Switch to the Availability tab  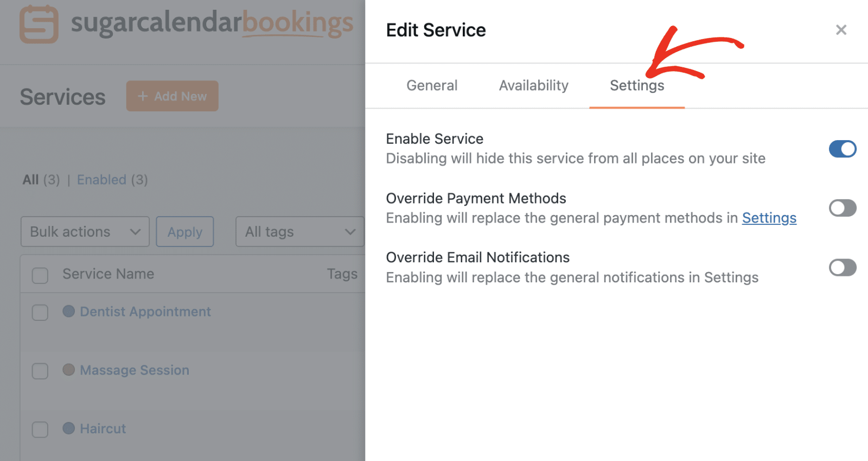point(533,85)
